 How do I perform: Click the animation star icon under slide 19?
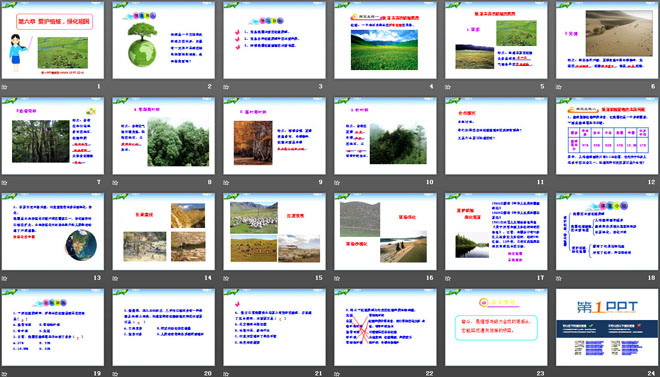(5, 374)
